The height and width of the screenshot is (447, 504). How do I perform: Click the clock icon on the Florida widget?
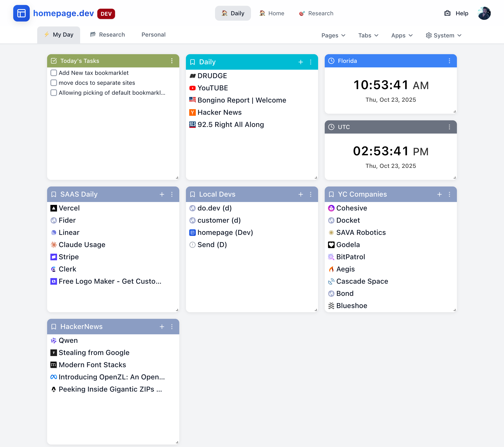331,61
